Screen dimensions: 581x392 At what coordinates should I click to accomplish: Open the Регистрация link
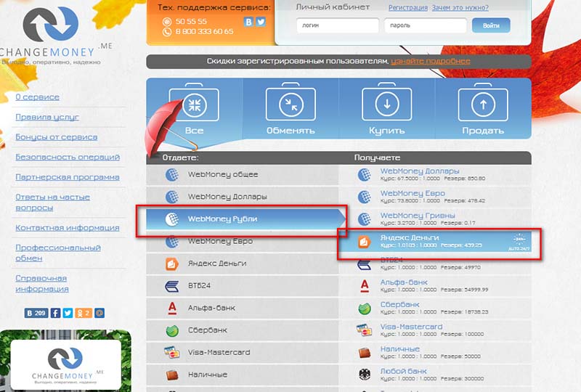point(407,7)
